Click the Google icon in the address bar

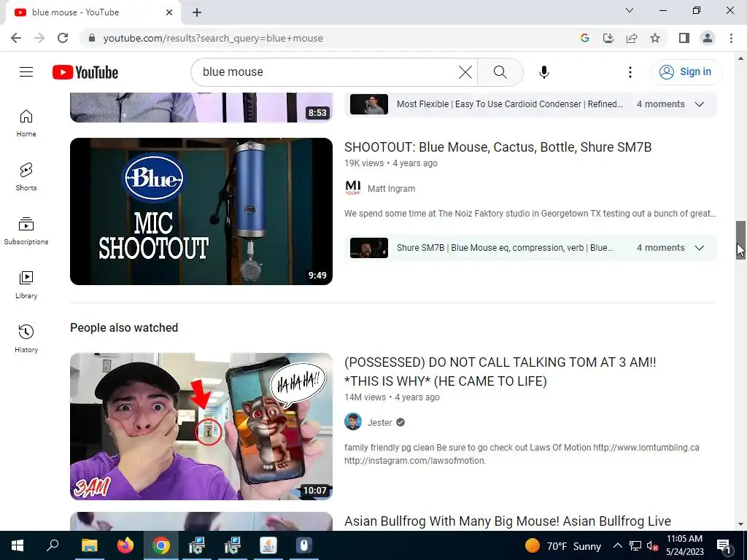585,38
